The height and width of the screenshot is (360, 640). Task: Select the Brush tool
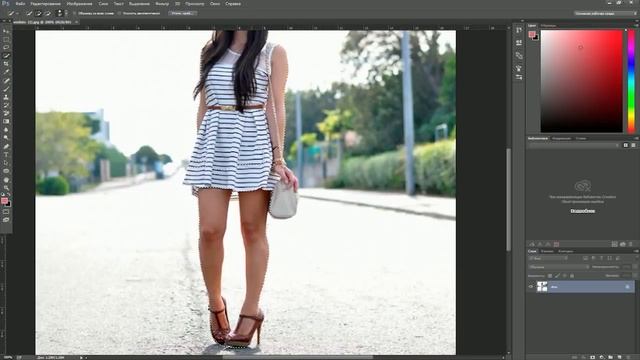tap(6, 89)
